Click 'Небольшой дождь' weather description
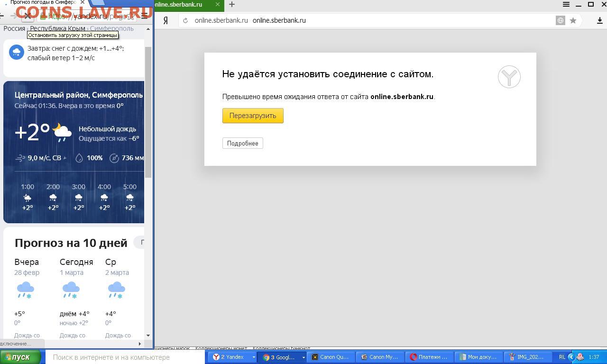 107,129
